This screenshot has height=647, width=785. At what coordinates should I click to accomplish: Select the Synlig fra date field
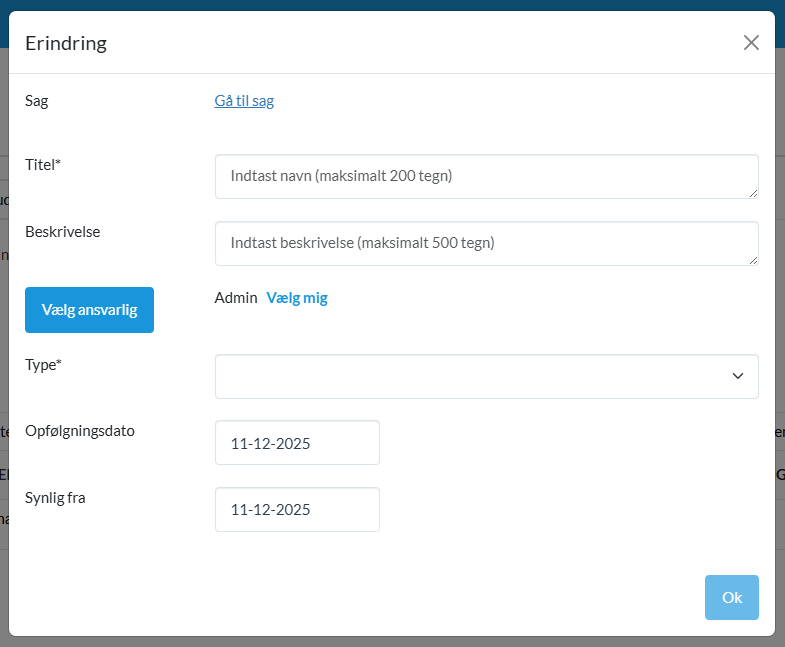pyautogui.click(x=297, y=509)
